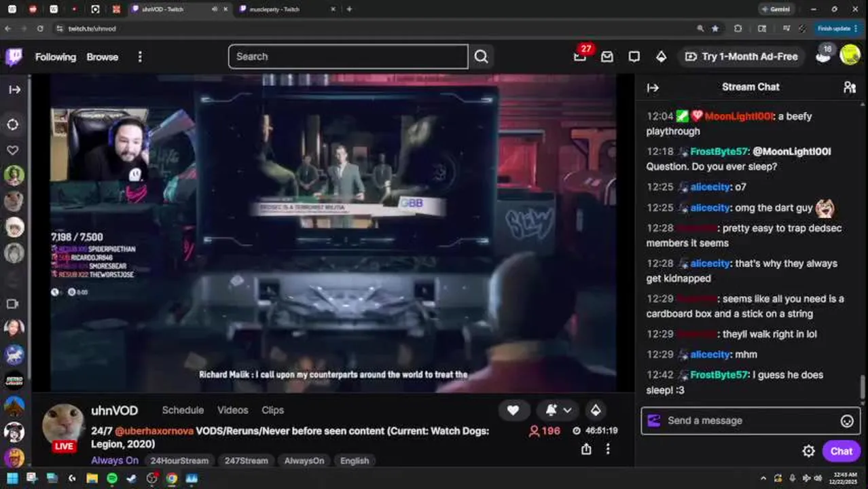Click the purple Chat send button
This screenshot has height=489, width=868.
click(x=841, y=451)
